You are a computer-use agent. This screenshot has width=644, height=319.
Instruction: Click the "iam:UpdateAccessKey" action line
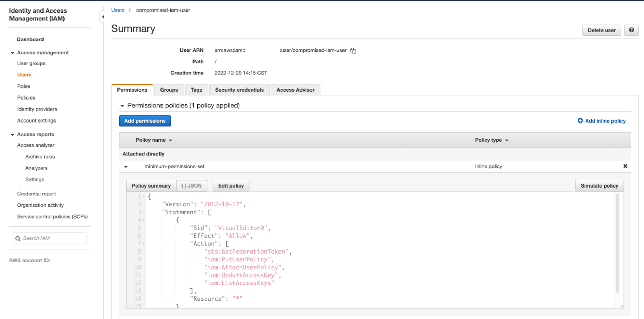(x=242, y=276)
